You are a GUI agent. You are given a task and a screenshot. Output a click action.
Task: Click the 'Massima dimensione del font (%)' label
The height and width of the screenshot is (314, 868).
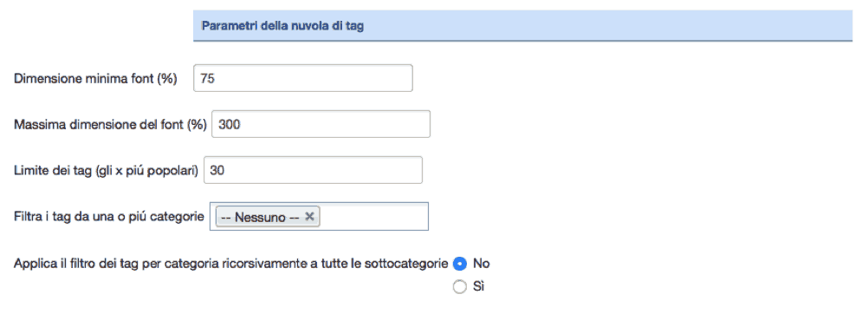[110, 125]
